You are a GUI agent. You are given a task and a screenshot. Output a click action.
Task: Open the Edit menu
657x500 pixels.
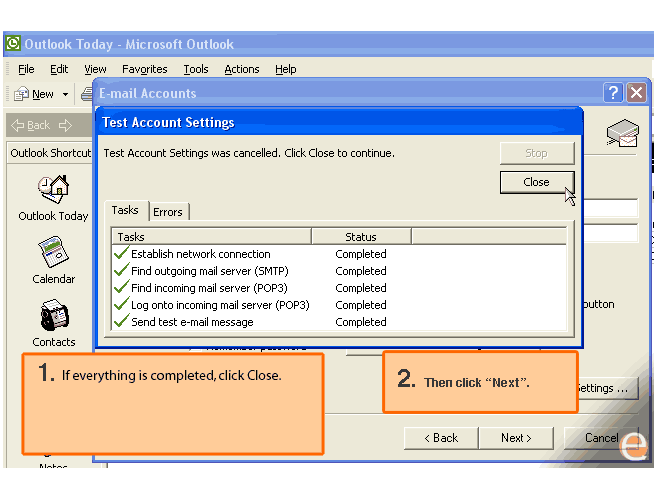pos(59,69)
